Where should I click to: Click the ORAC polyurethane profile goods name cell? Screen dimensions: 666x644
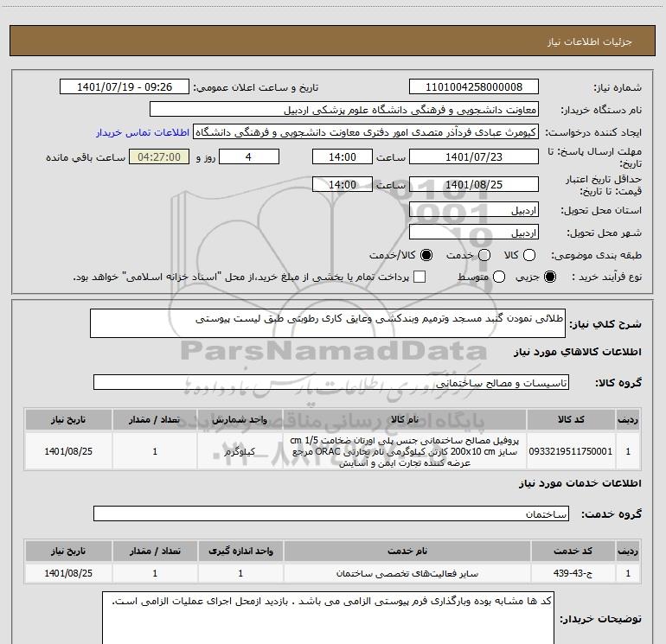point(405,451)
